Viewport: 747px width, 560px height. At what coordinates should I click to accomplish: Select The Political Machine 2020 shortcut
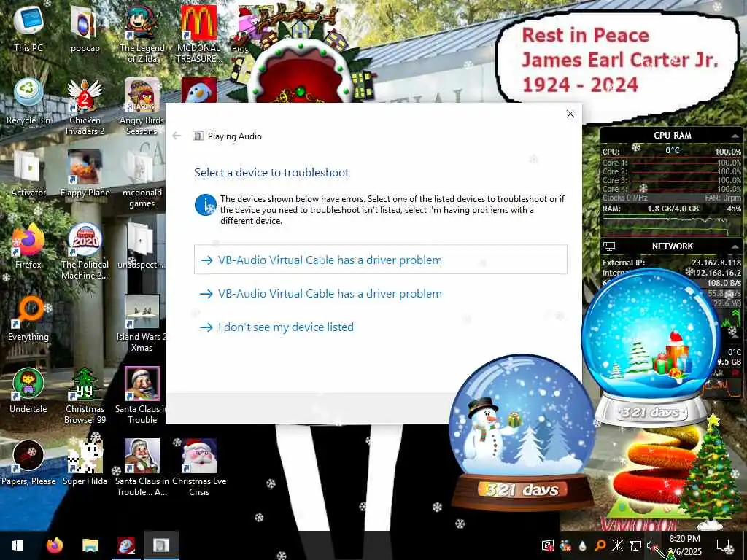pyautogui.click(x=85, y=252)
